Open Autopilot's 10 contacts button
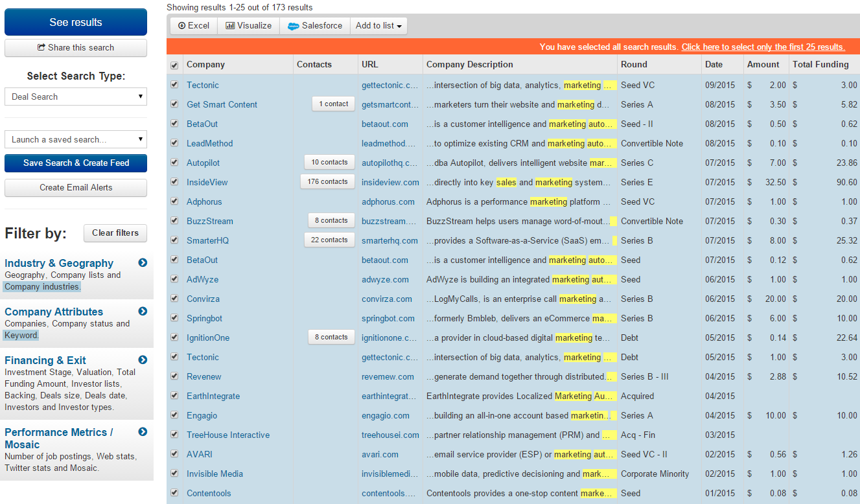 pos(329,163)
